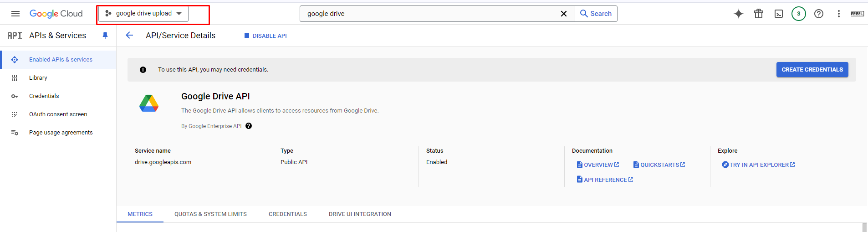The width and height of the screenshot is (868, 232).
Task: Click DISABLE API button
Action: pyautogui.click(x=266, y=36)
